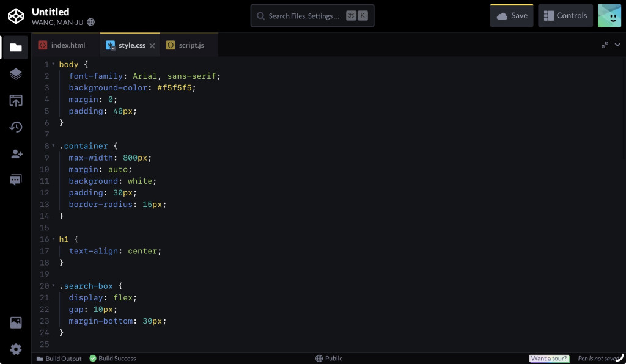Screen dimensions: 626x364
Task: Open the comments chat sidebar icon
Action: click(x=15, y=180)
